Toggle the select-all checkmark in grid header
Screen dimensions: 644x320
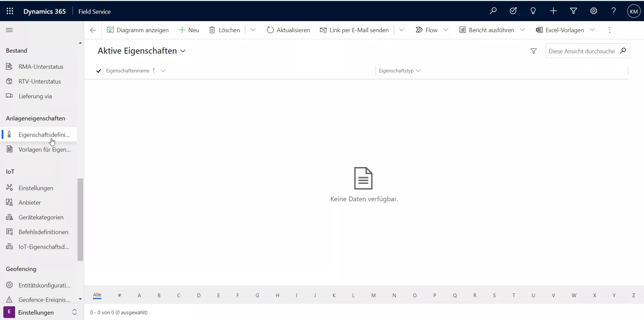click(99, 71)
